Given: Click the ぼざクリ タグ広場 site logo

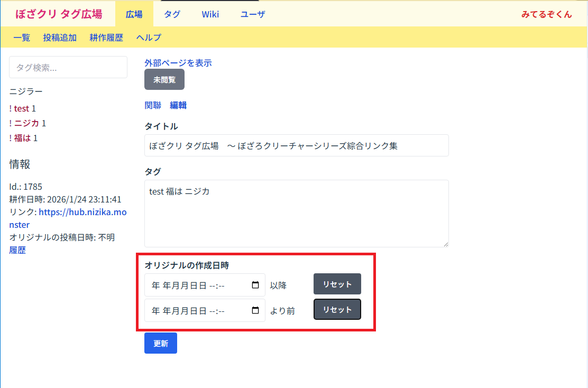Looking at the screenshot, I should 59,14.
